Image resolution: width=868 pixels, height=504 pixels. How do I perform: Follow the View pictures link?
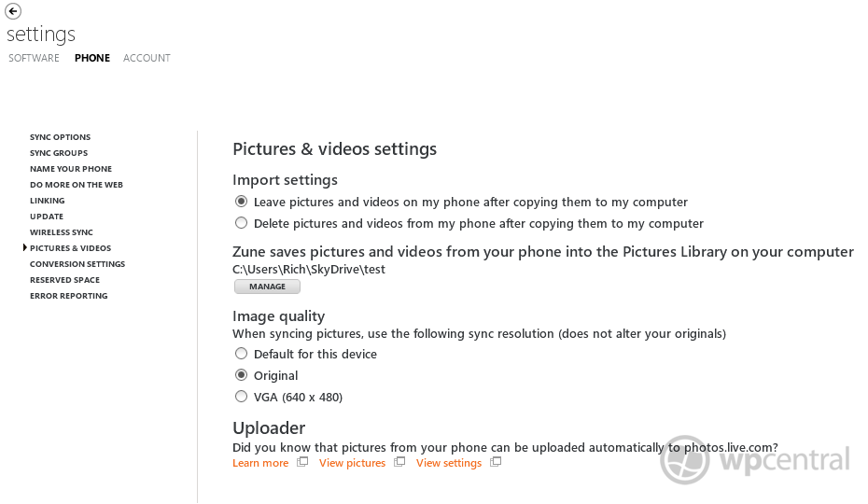[x=352, y=463]
